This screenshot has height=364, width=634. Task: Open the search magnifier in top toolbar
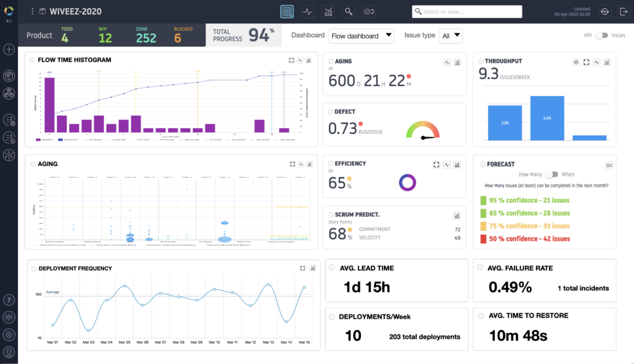(349, 12)
